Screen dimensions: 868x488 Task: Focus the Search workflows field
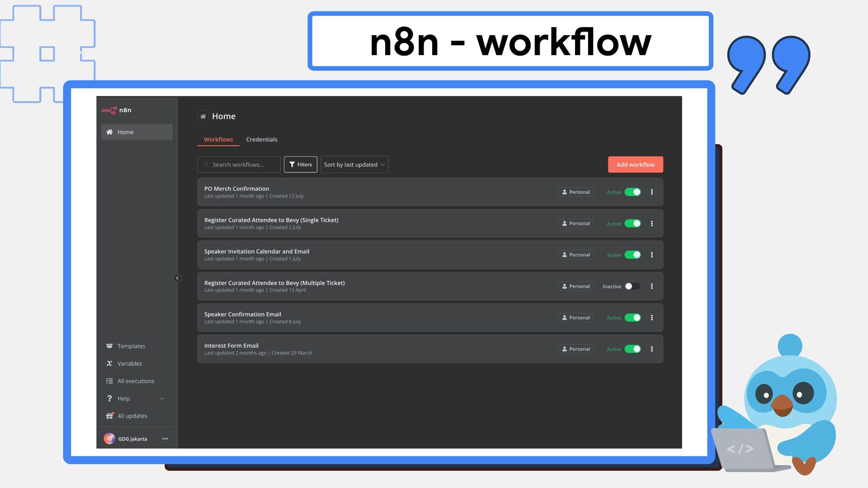point(239,164)
